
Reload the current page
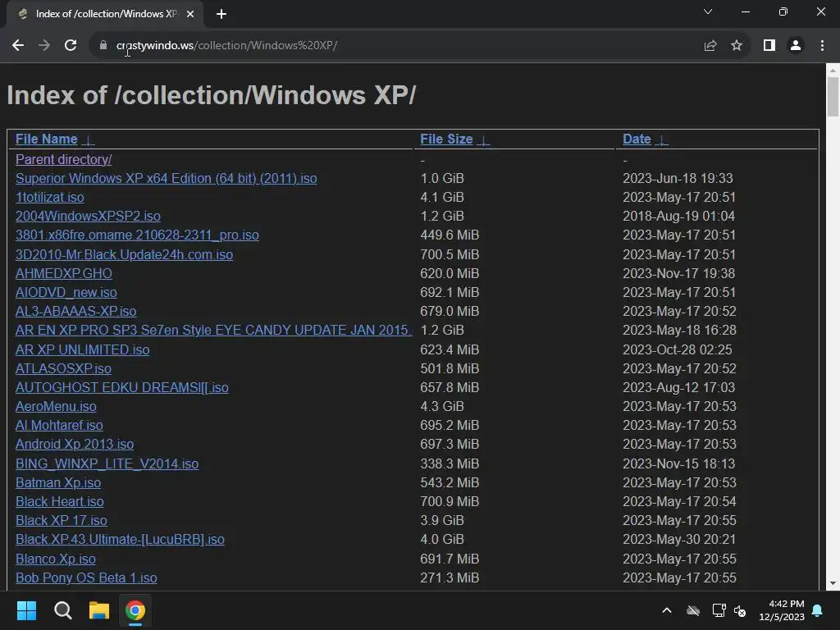[71, 46]
